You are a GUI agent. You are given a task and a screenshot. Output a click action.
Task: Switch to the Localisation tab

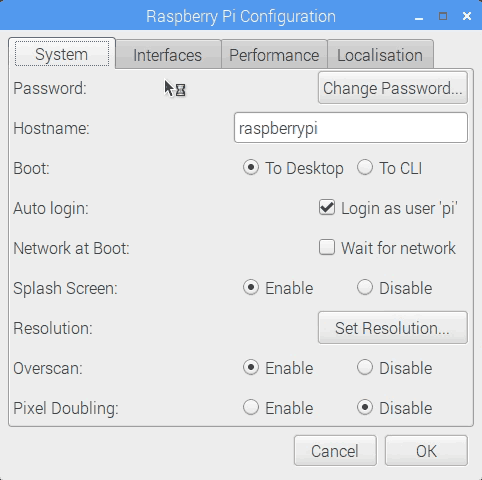[380, 55]
